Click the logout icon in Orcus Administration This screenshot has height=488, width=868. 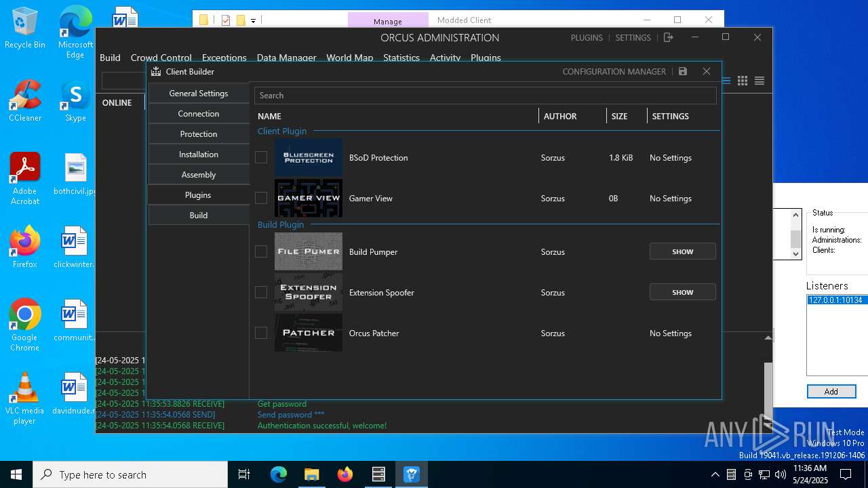pos(668,37)
